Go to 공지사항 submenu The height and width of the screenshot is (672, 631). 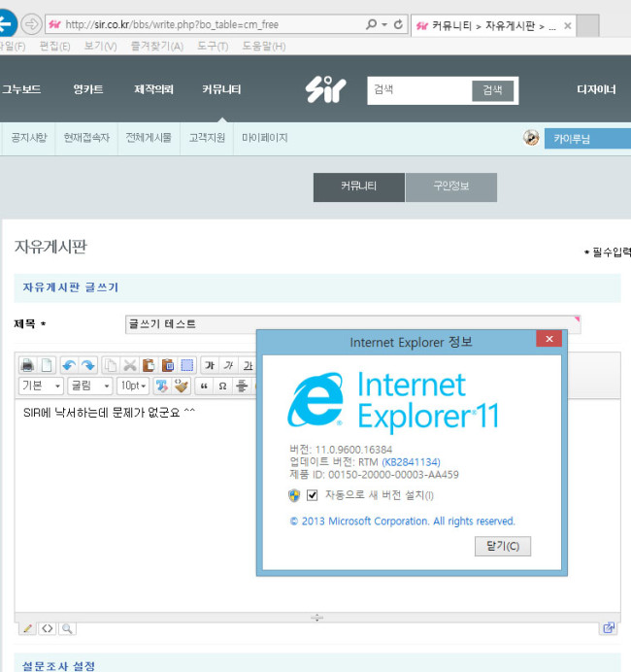pyautogui.click(x=29, y=138)
